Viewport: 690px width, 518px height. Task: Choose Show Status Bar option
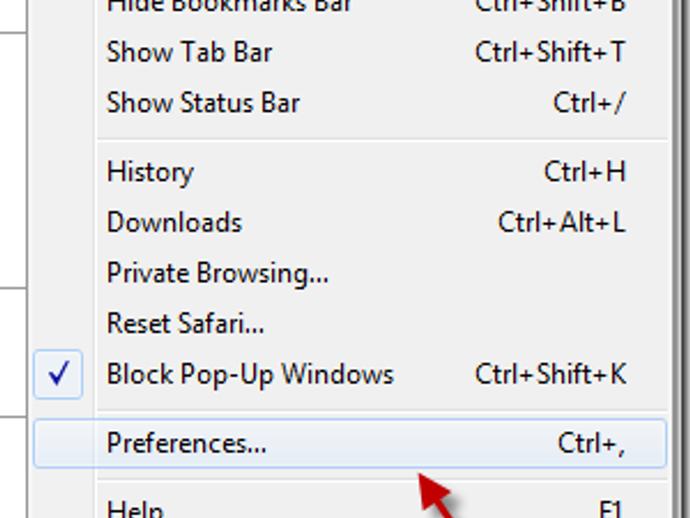coord(203,102)
